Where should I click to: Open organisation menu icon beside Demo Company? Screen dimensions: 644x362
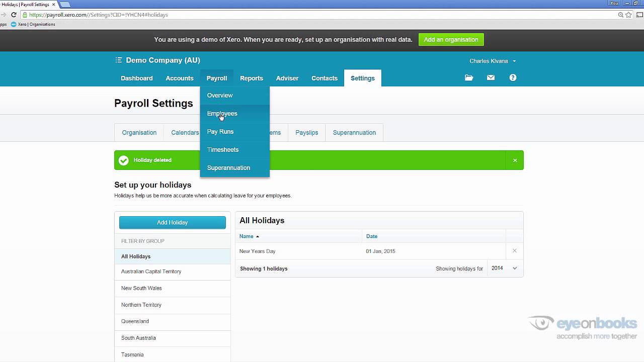pyautogui.click(x=119, y=60)
